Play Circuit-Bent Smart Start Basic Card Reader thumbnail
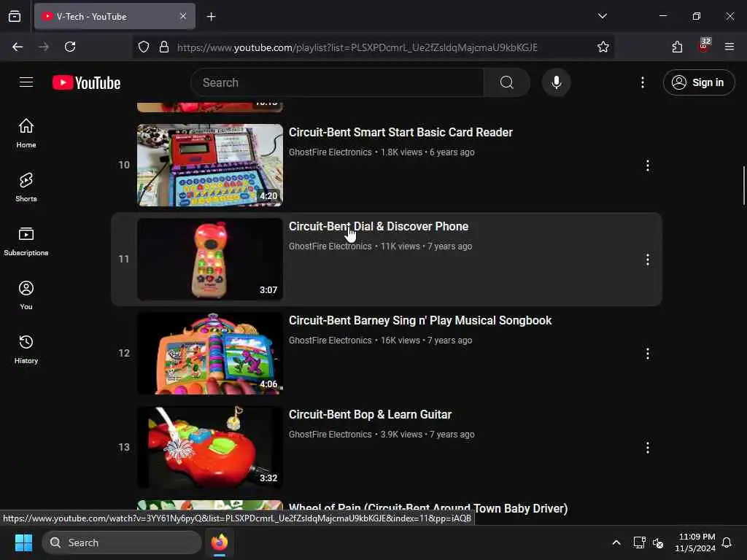Screen dimensions: 747x560 (210, 166)
